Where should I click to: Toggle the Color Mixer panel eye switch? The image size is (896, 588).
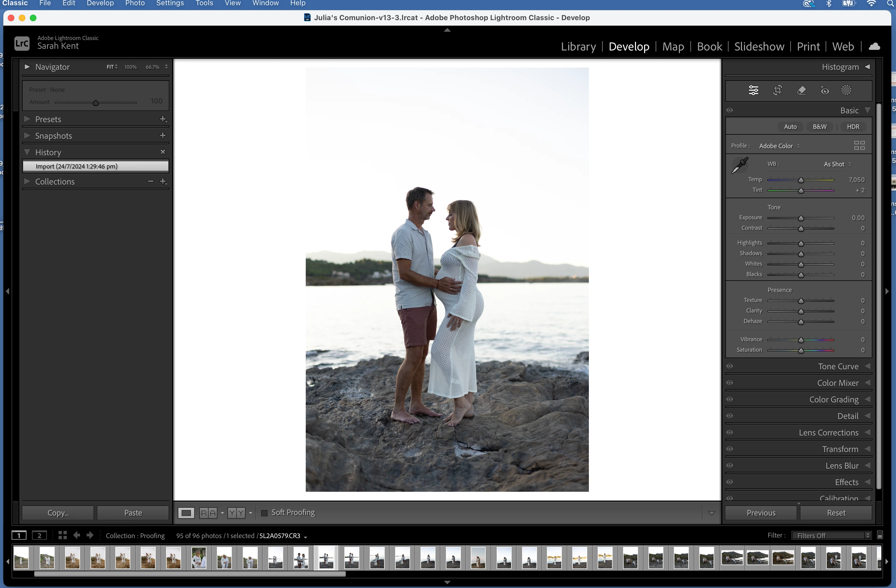(x=730, y=383)
